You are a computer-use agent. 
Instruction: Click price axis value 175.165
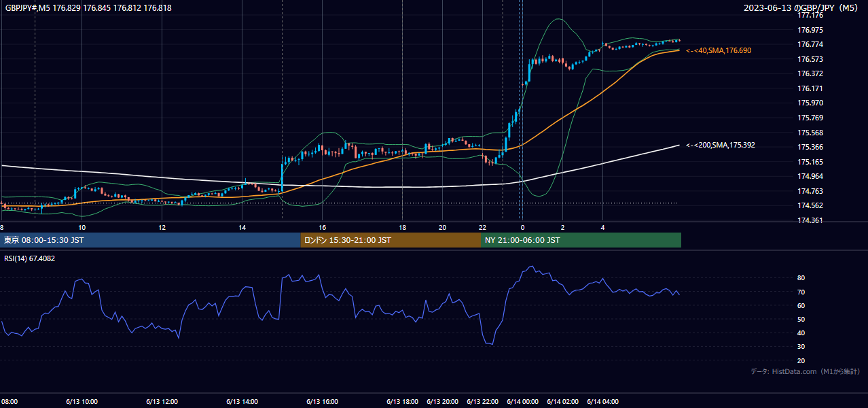811,163
